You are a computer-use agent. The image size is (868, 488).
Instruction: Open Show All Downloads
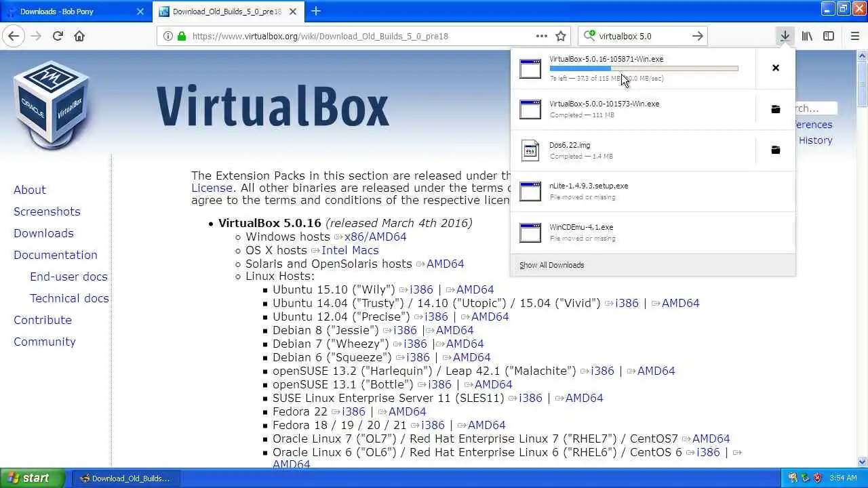(551, 265)
